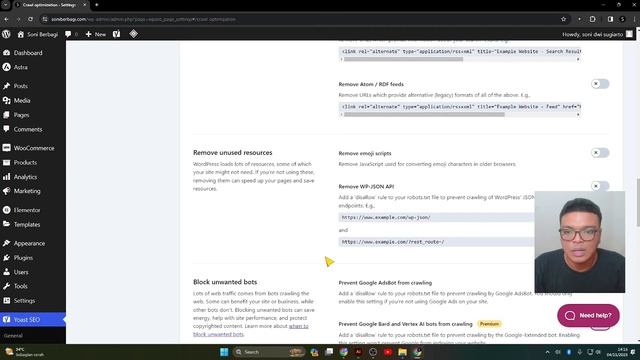Click scrollbar under Atom feed code snippet
The image size is (640, 360).
424,115
